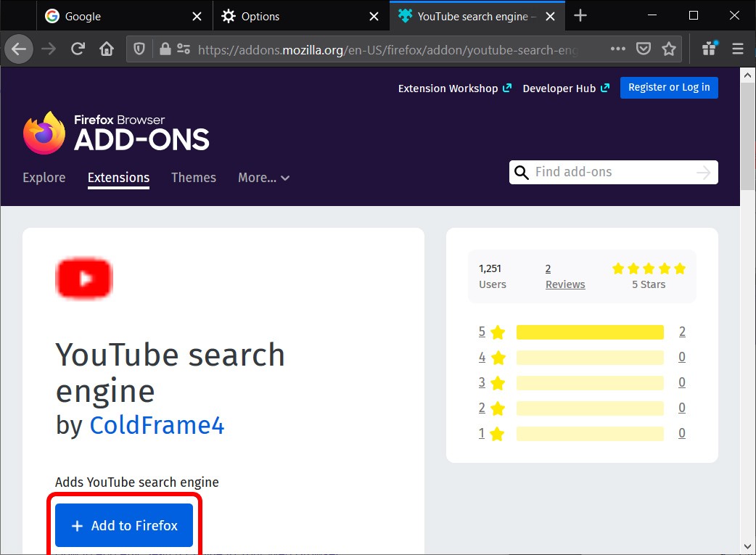
Task: Filter reviews by 5 star row label
Action: (491, 332)
